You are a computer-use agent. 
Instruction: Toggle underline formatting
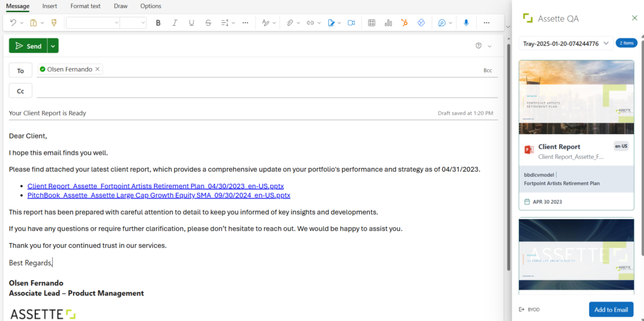tap(191, 23)
